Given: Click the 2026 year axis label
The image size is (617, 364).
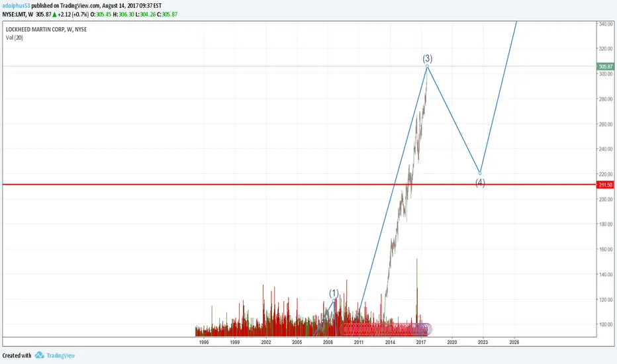Looking at the screenshot, I should [x=514, y=342].
